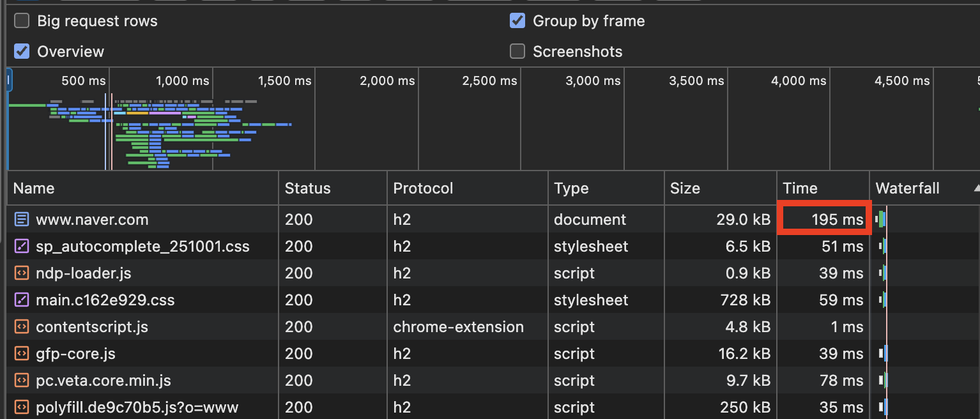Screen dimensions: 980x419
Task: Click the stylesheet icon for sp_autocomplete_251001.css
Action: [22, 247]
